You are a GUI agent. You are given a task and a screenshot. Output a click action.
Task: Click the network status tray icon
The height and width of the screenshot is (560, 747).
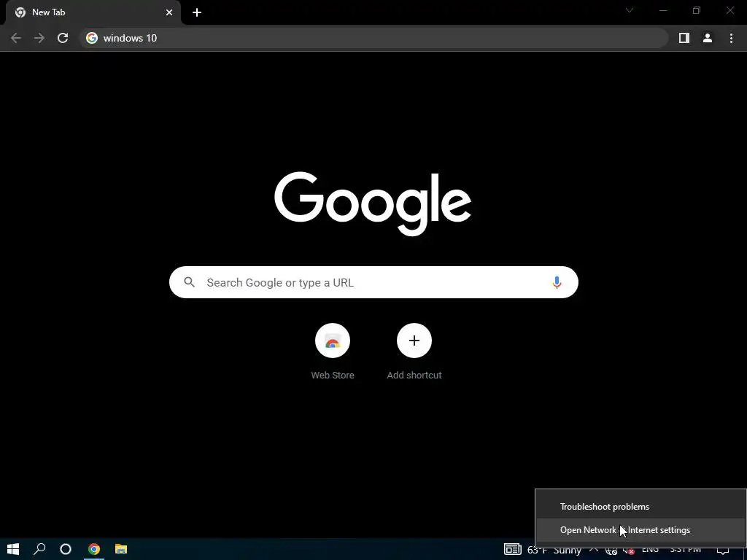coord(611,550)
